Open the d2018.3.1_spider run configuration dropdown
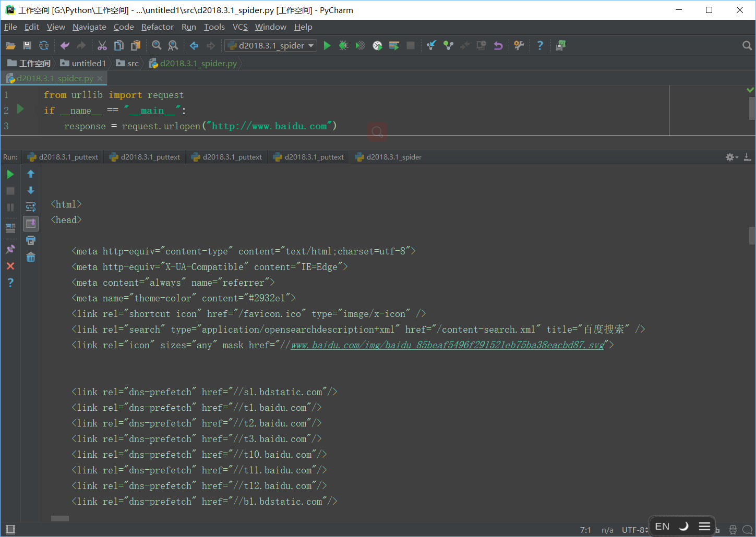The height and width of the screenshot is (537, 756). coord(271,46)
